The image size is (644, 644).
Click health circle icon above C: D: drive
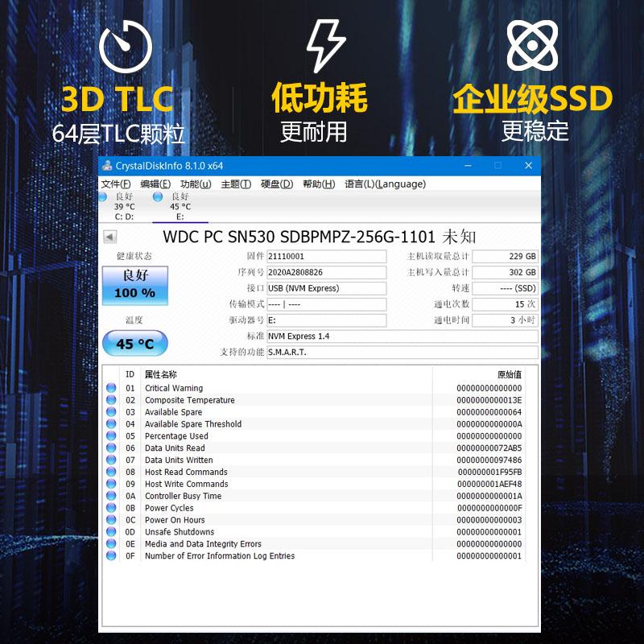103,196
